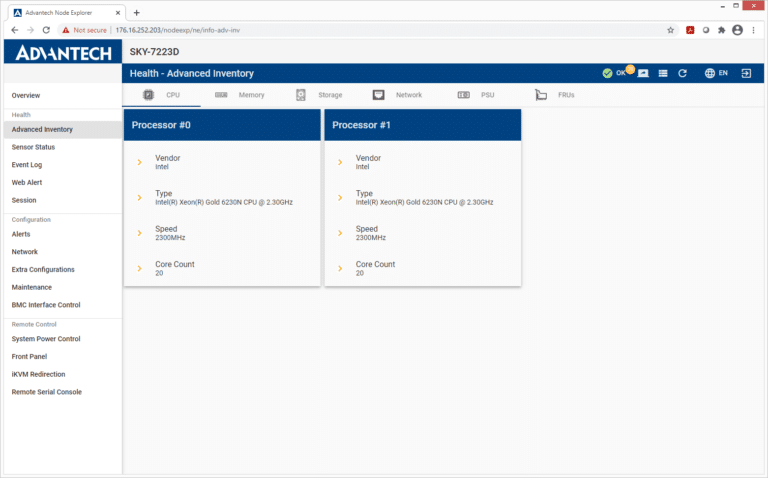Image resolution: width=768 pixels, height=478 pixels.
Task: Click the Processor #1 card header
Action: (423, 125)
